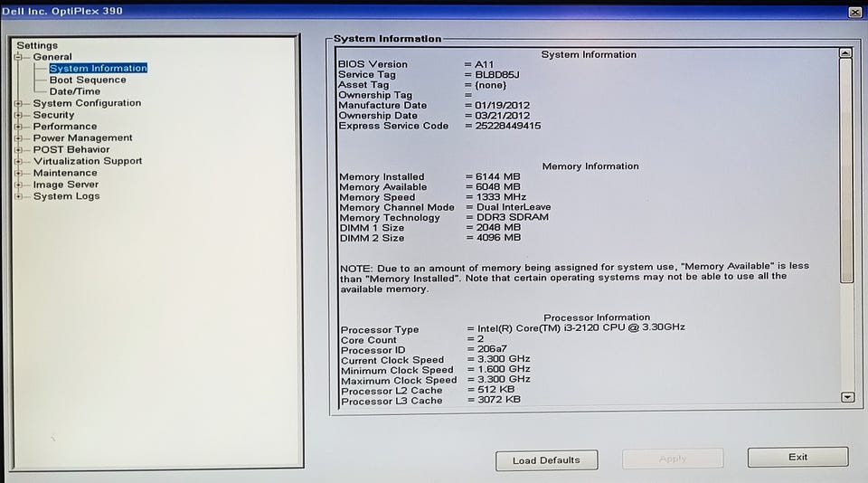Image resolution: width=868 pixels, height=483 pixels.
Task: Click the grayed-out Apply button
Action: click(673, 459)
